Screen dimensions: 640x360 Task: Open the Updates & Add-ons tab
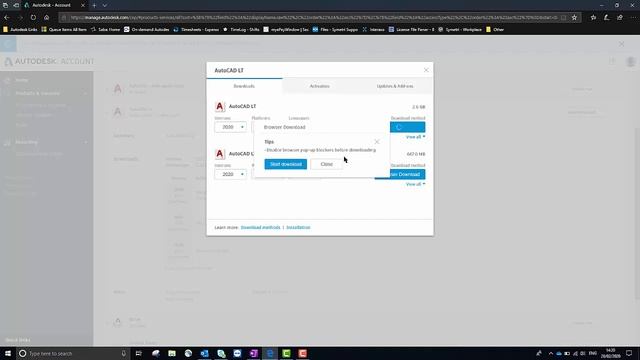click(x=395, y=86)
